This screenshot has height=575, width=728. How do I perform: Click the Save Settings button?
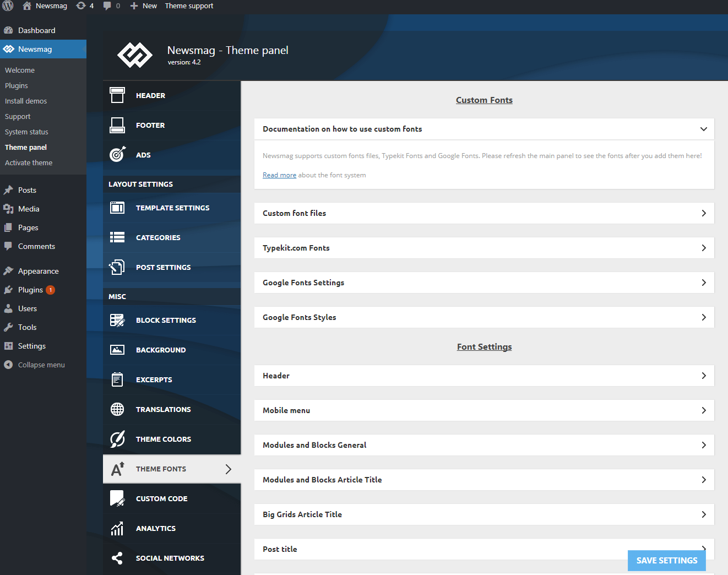667,560
